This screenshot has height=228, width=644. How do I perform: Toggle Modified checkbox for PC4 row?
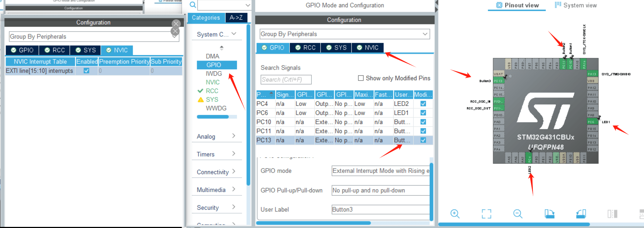point(423,104)
